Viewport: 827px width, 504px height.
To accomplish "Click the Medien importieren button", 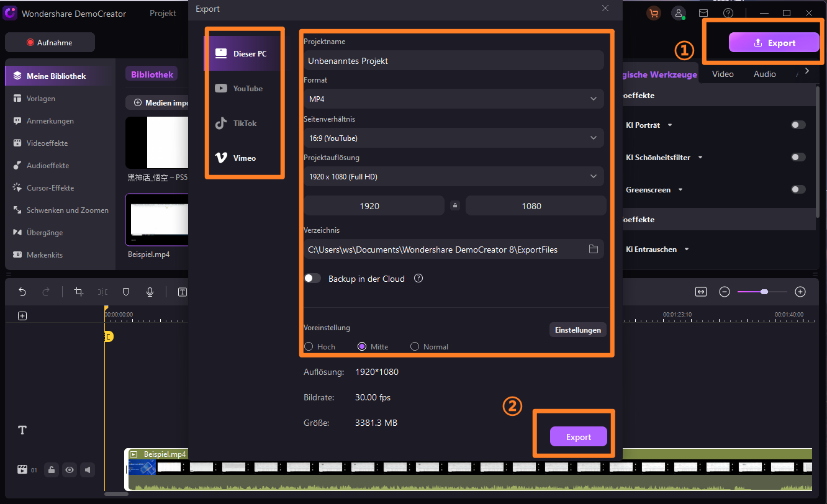I will (157, 102).
